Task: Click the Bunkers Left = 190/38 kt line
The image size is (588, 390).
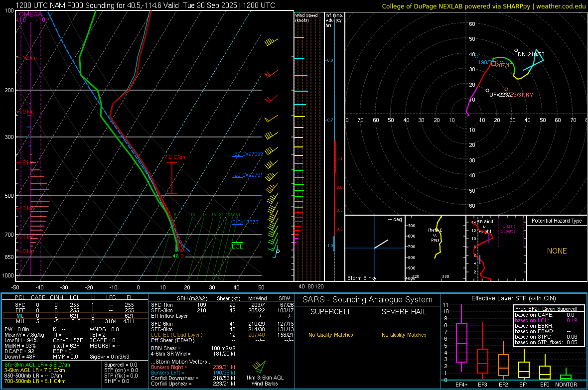Action: click(193, 373)
